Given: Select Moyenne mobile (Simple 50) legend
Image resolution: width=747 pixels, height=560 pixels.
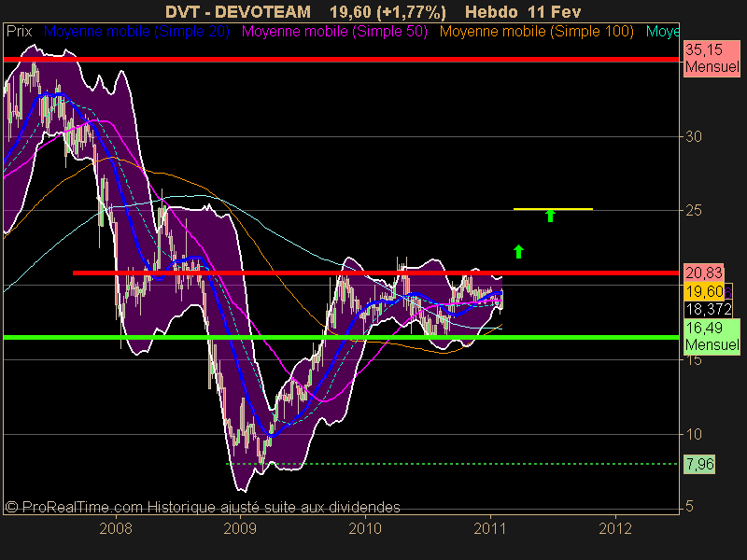Looking at the screenshot, I should click(334, 32).
